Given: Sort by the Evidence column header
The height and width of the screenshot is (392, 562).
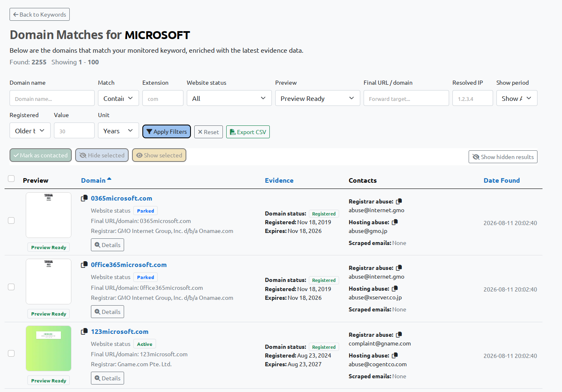Looking at the screenshot, I should [x=279, y=181].
